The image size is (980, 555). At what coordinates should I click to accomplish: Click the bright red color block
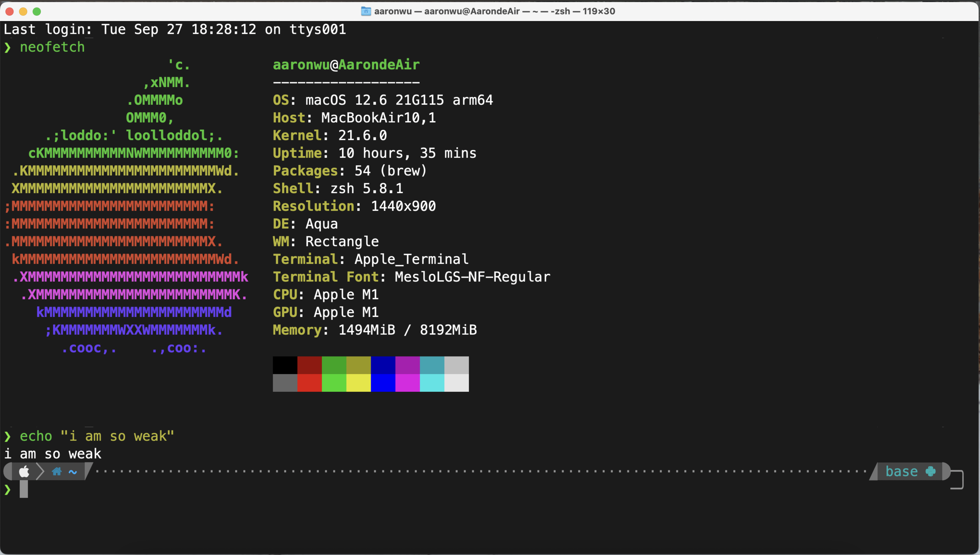[309, 383]
